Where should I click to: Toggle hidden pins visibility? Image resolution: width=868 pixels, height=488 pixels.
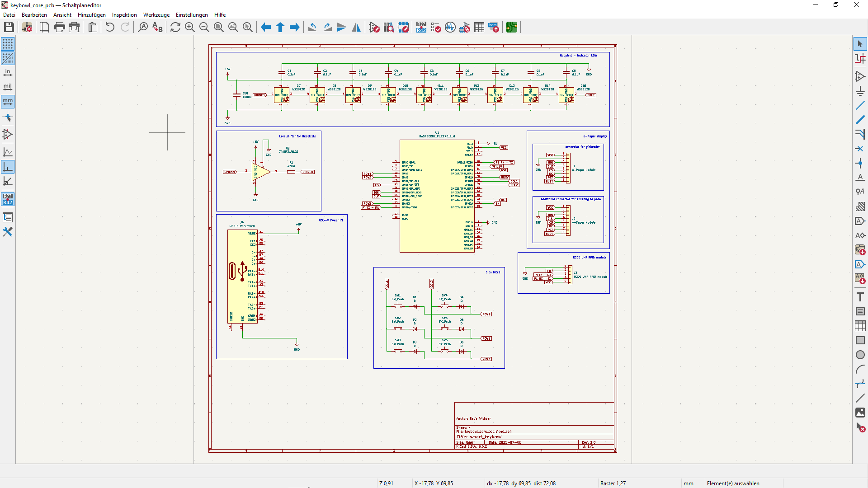pos(8,134)
